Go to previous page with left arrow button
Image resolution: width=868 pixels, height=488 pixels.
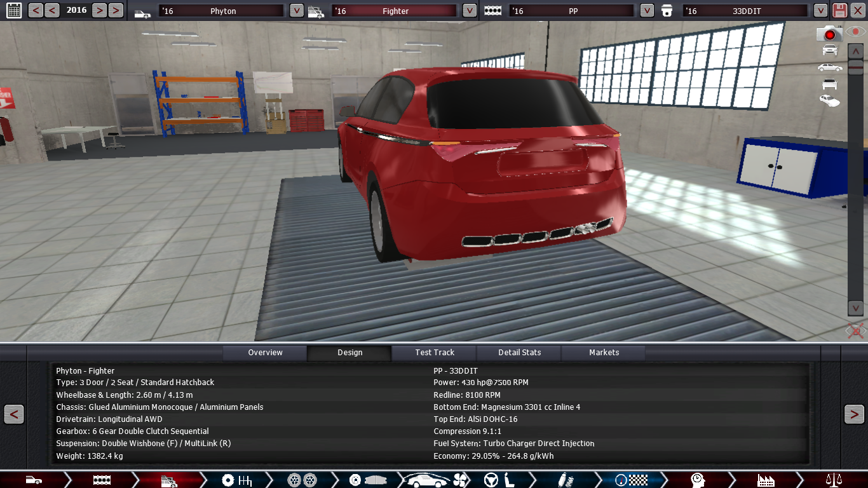tap(14, 414)
